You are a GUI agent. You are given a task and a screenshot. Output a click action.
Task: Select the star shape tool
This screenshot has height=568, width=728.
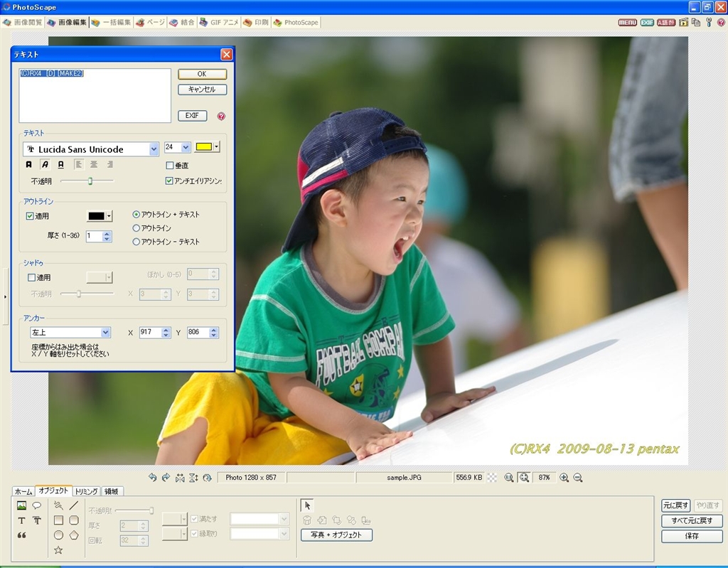[58, 550]
